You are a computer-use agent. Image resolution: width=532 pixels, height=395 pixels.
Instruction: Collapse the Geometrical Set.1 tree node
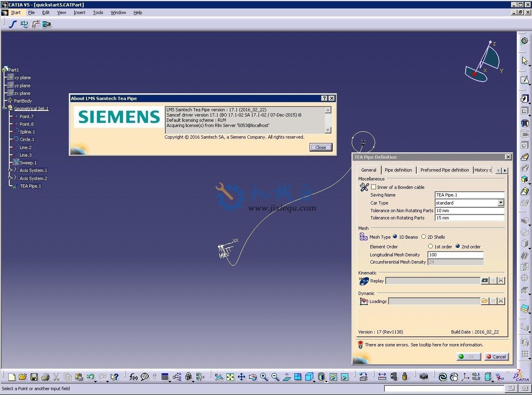click(5, 108)
